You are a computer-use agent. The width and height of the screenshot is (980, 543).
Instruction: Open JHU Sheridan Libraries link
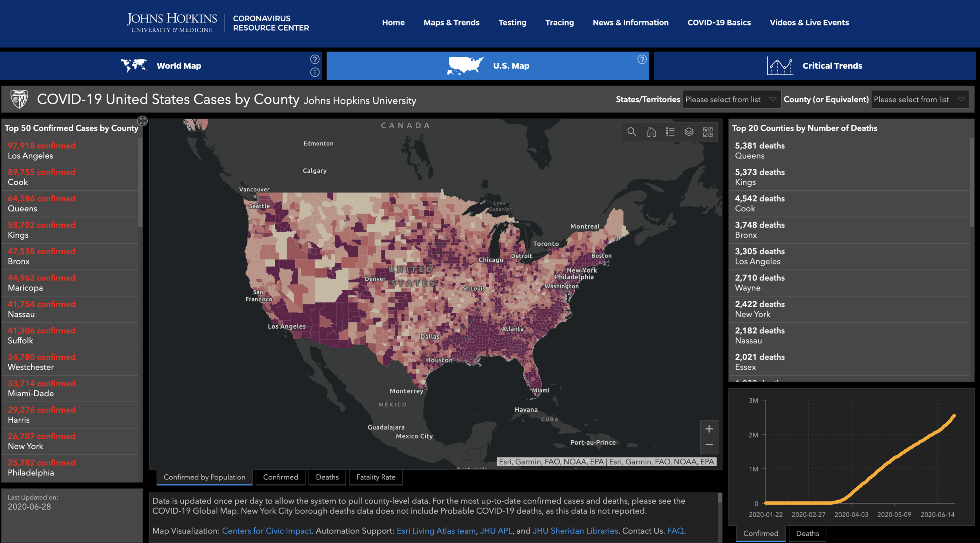click(575, 531)
